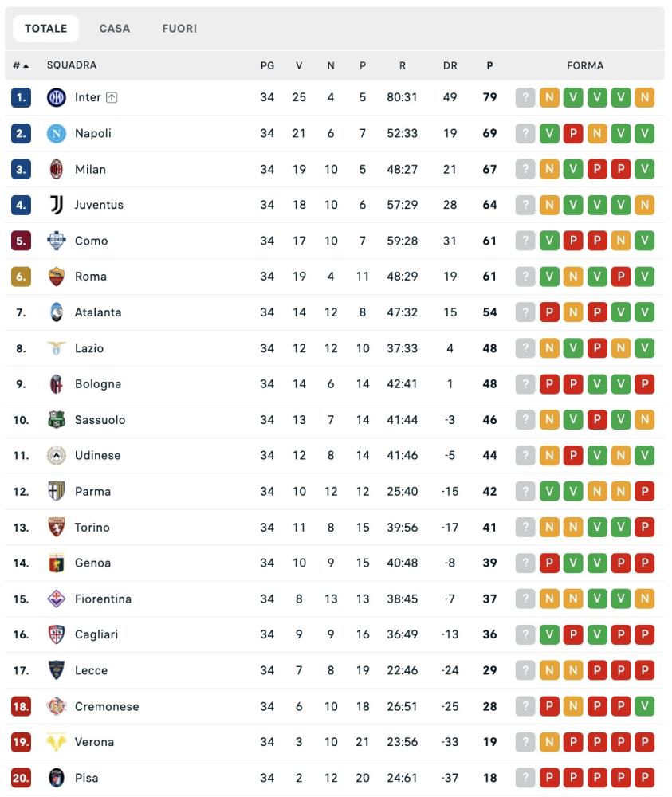Open the Bologna team link
Viewport: 672px width, 797px height.
point(98,384)
